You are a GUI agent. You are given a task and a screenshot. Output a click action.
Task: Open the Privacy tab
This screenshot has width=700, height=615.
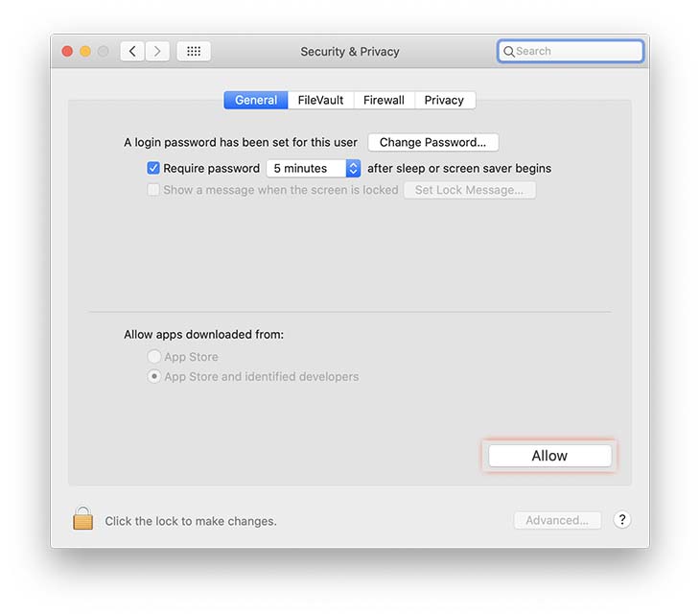click(445, 100)
